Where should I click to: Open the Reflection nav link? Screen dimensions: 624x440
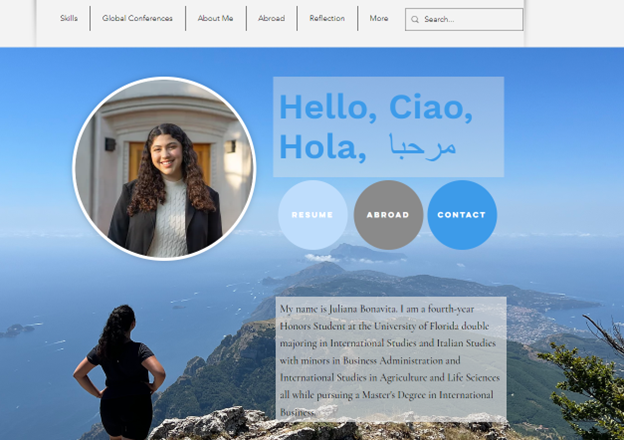[327, 18]
